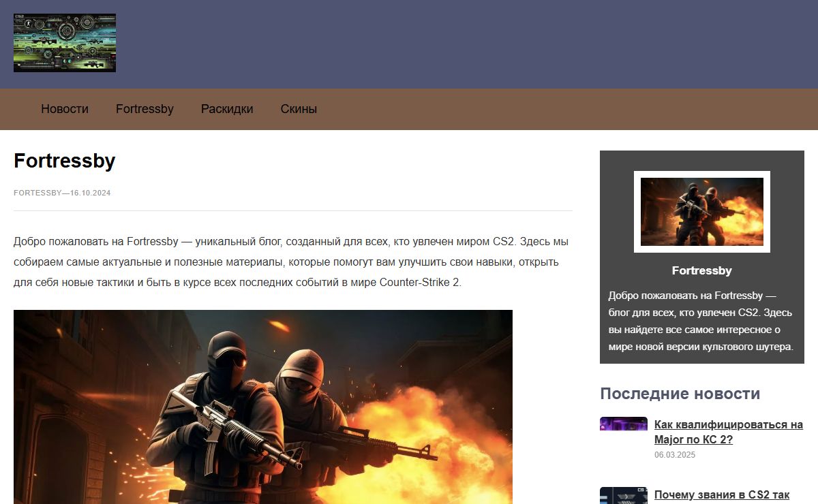Viewport: 818px width, 504px height.
Task: Click the 06.03.2025 news date
Action: [675, 455]
